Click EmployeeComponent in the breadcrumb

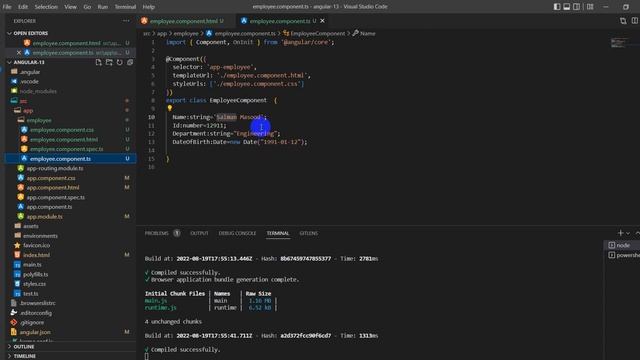318,33
